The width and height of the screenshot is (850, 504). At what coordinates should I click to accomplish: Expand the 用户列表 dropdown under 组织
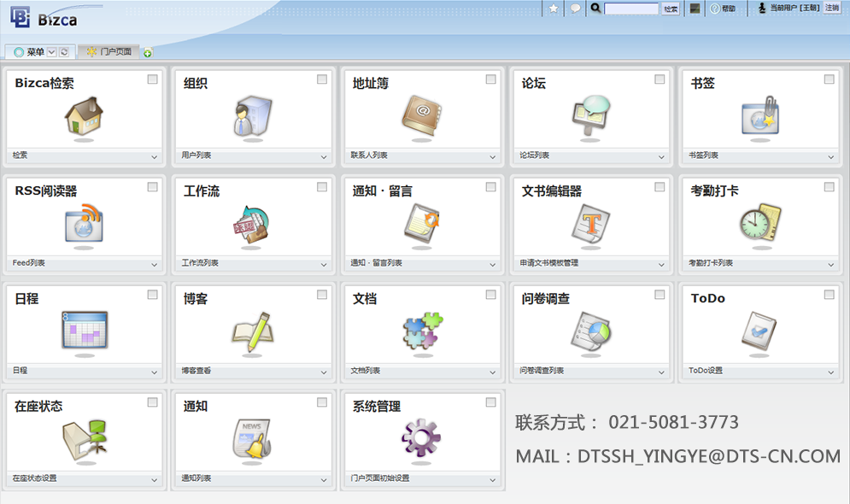click(324, 157)
